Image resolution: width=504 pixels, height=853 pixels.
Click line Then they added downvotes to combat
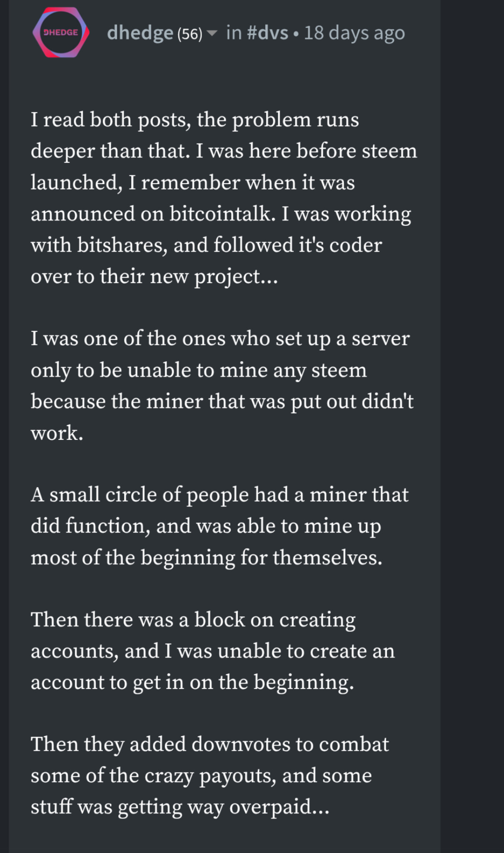coord(210,744)
